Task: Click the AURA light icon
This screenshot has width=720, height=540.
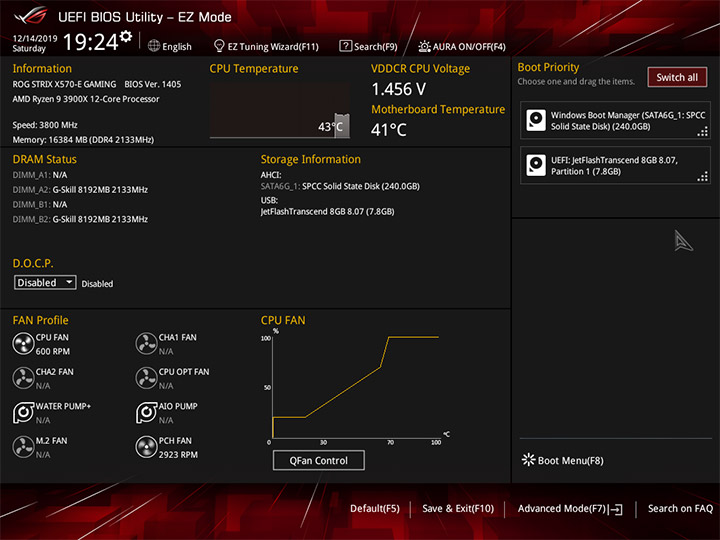Action: pos(424,46)
